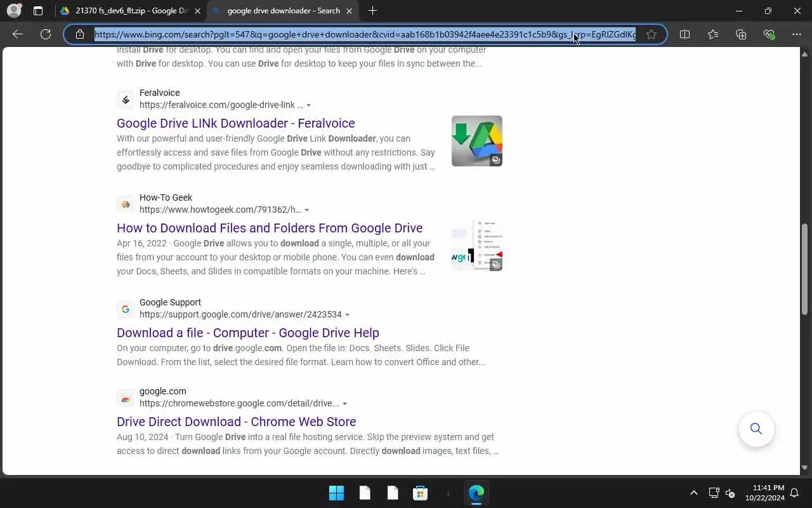Click the How-To Geek site favicon
Image resolution: width=812 pixels, height=508 pixels.
point(126,204)
